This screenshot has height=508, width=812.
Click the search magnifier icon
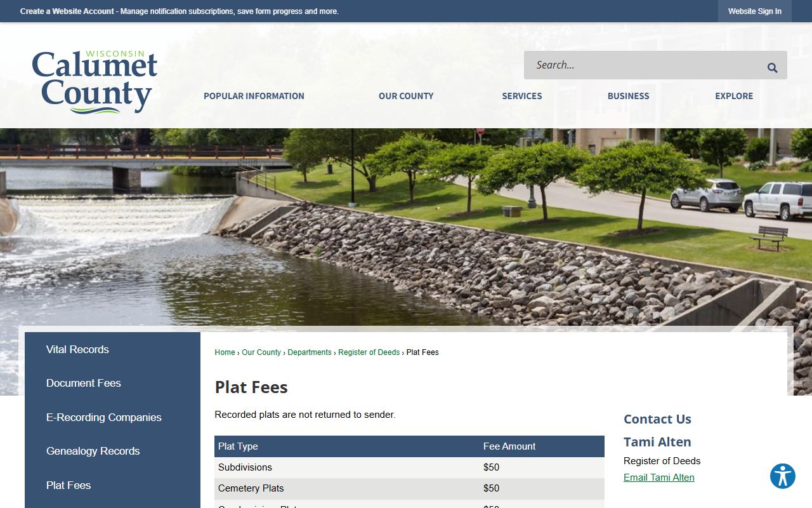[772, 68]
